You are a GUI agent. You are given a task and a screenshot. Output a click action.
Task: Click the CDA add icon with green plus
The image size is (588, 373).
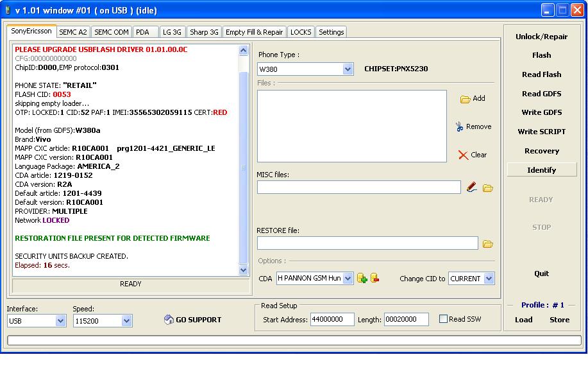[362, 278]
